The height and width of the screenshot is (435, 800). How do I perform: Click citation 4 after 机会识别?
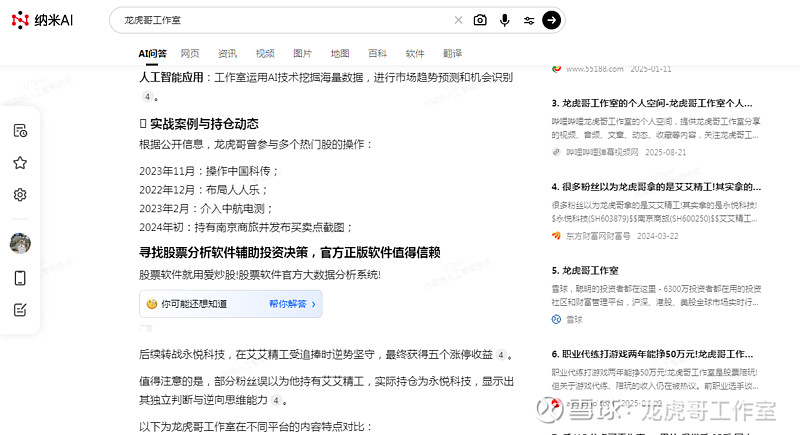coord(147,96)
